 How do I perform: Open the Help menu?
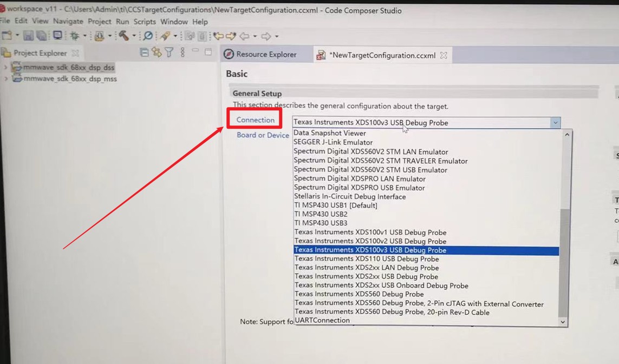tap(200, 22)
